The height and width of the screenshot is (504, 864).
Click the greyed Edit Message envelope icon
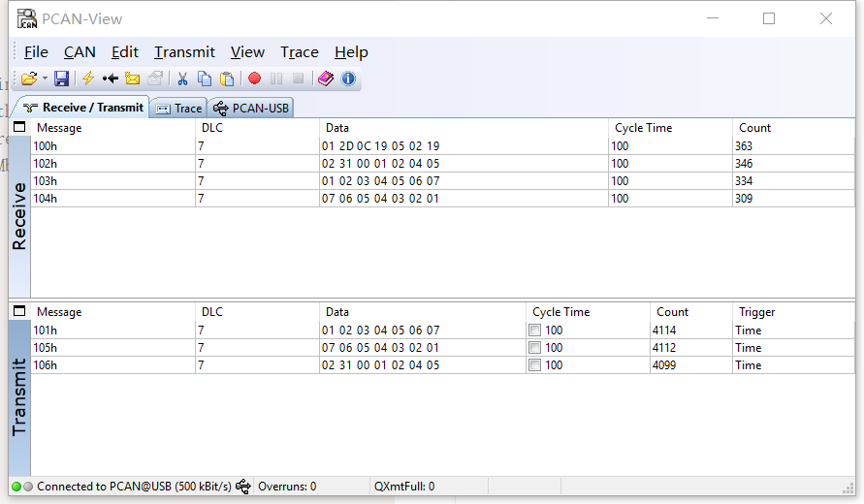pos(155,79)
